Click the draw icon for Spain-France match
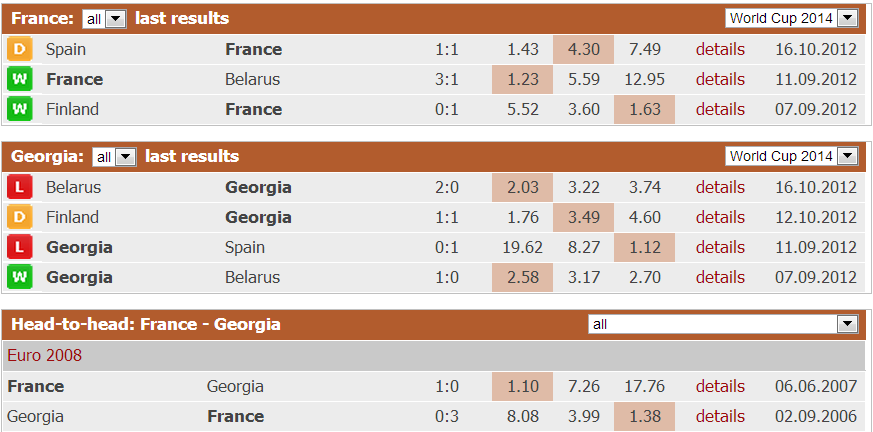 click(x=19, y=50)
